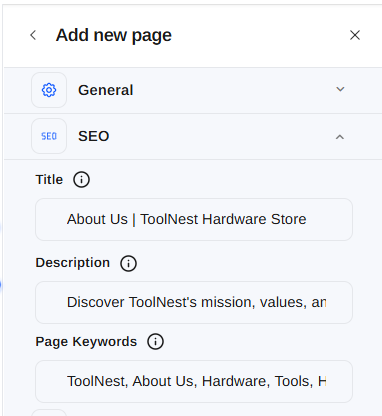Collapse the SEO section chevron
The width and height of the screenshot is (382, 416).
340,137
